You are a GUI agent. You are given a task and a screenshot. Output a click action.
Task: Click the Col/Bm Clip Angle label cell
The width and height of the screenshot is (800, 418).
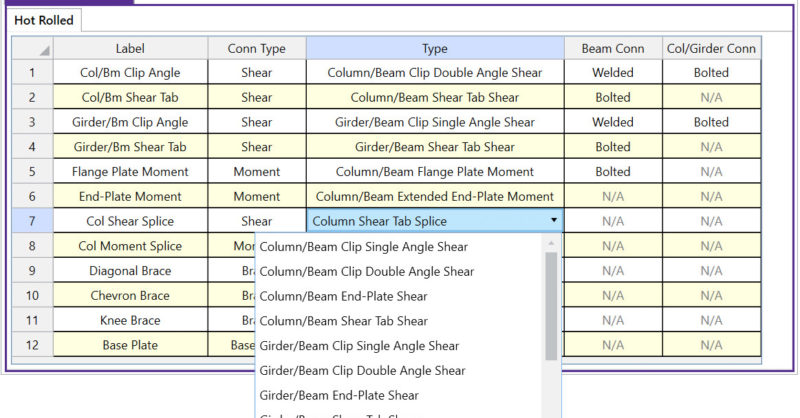130,73
